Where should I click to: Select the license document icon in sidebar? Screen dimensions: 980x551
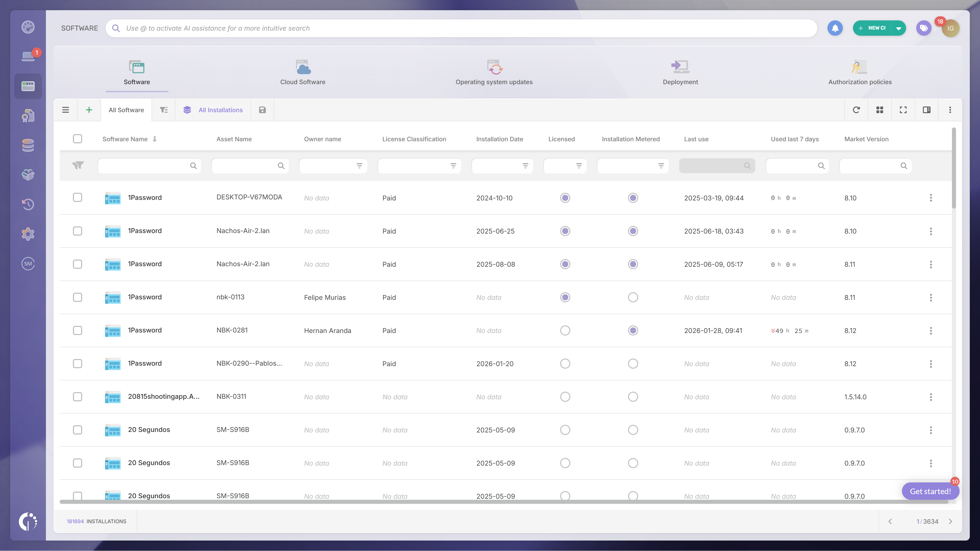pyautogui.click(x=28, y=115)
